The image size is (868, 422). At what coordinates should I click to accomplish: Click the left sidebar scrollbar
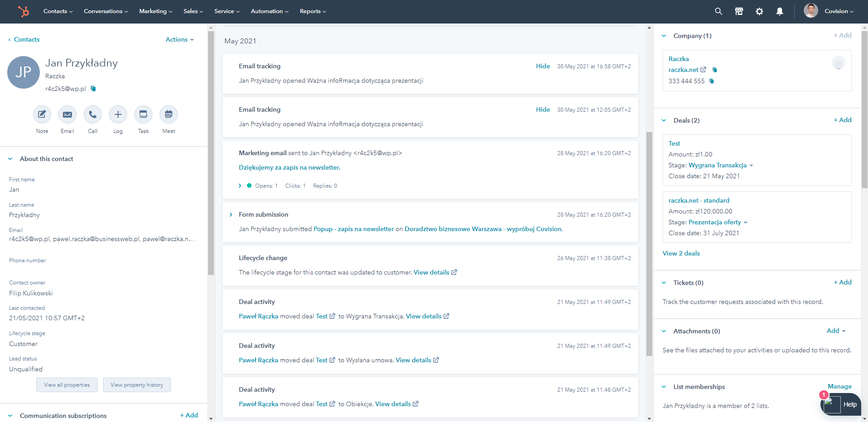coord(211,153)
